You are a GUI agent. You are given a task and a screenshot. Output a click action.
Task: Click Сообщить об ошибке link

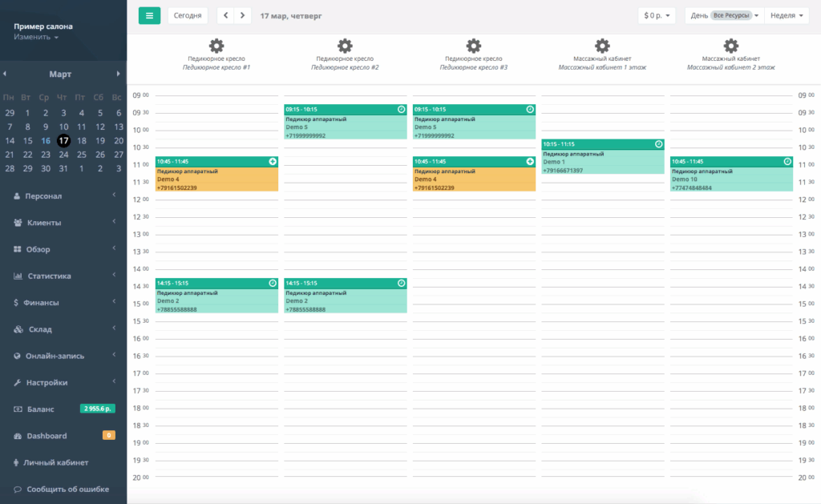click(x=67, y=489)
